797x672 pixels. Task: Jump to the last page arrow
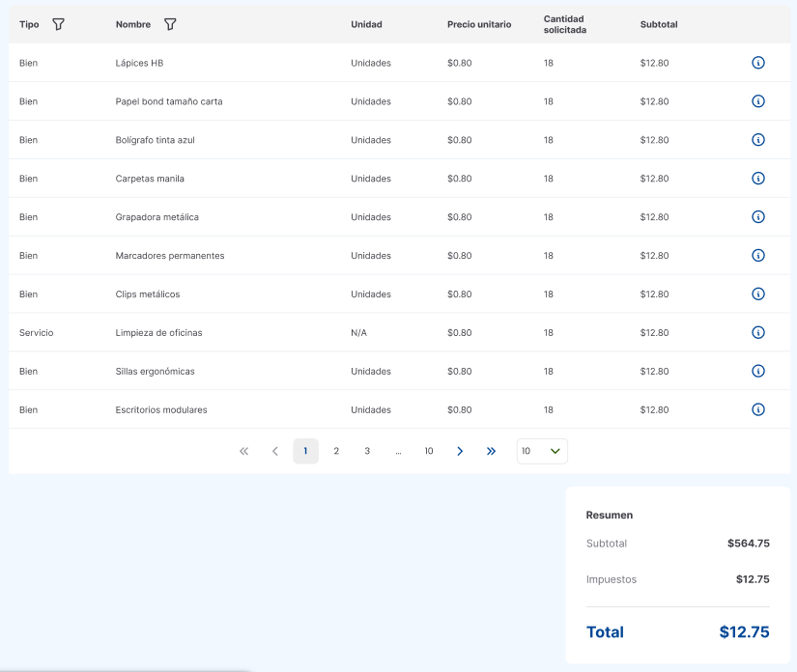491,451
